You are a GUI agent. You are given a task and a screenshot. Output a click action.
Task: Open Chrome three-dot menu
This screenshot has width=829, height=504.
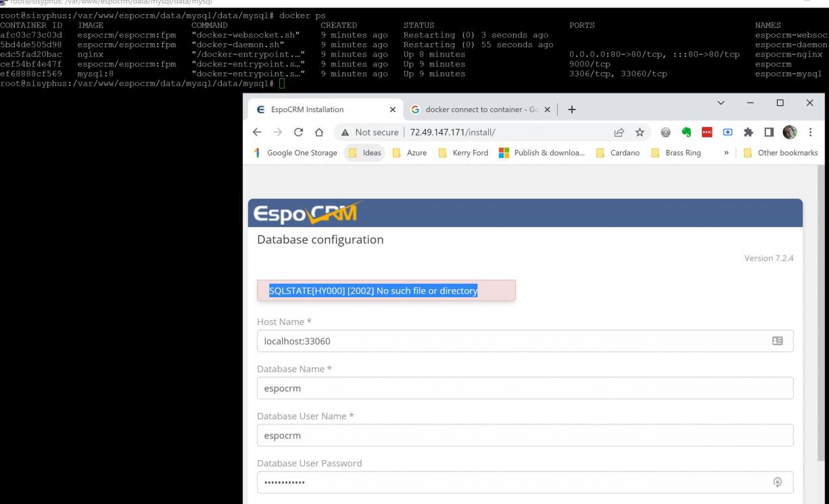(810, 132)
